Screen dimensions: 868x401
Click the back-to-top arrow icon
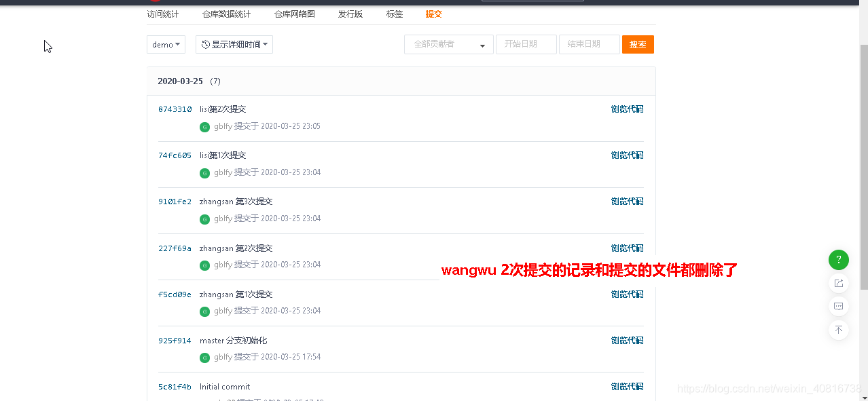pyautogui.click(x=839, y=330)
